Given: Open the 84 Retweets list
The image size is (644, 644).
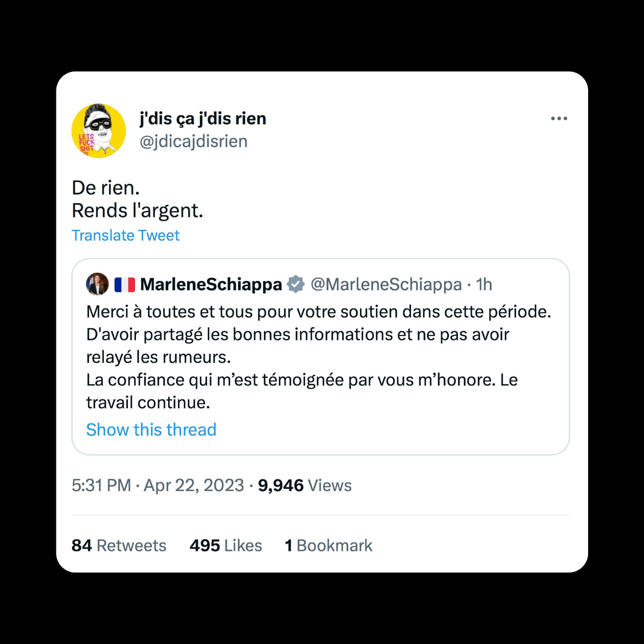Looking at the screenshot, I should coord(119,546).
